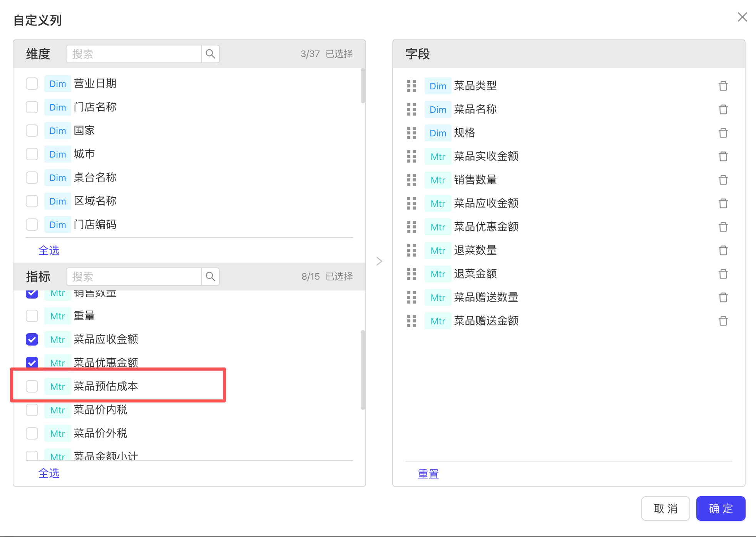Delete the 菜品类型 field with trash icon
The height and width of the screenshot is (537, 756).
(x=723, y=86)
